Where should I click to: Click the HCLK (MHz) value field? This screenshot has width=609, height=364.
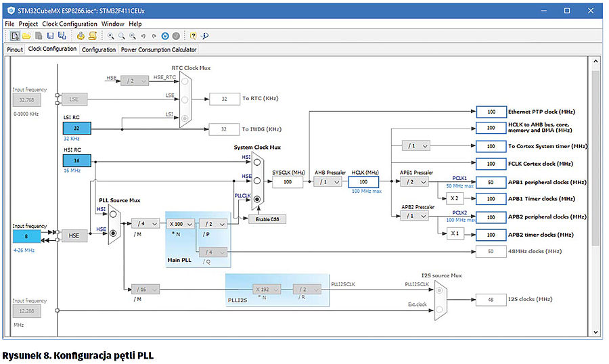(363, 182)
